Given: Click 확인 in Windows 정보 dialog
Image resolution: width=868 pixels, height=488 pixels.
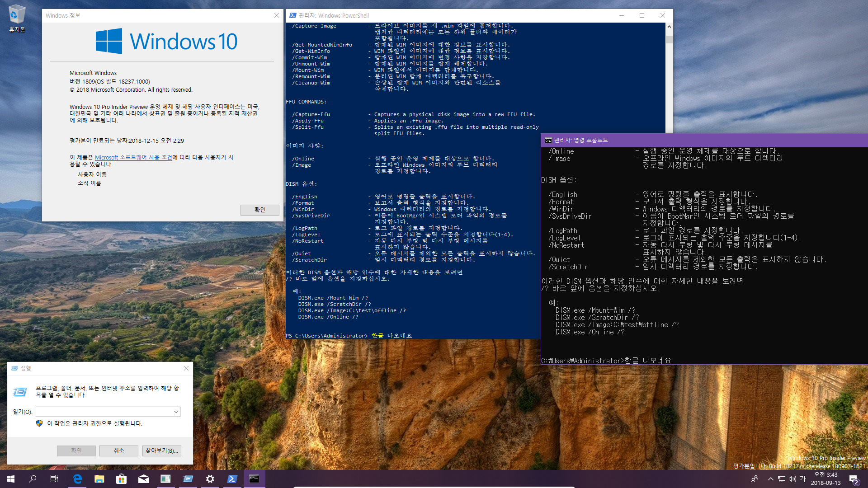Looking at the screenshot, I should click(x=259, y=210).
